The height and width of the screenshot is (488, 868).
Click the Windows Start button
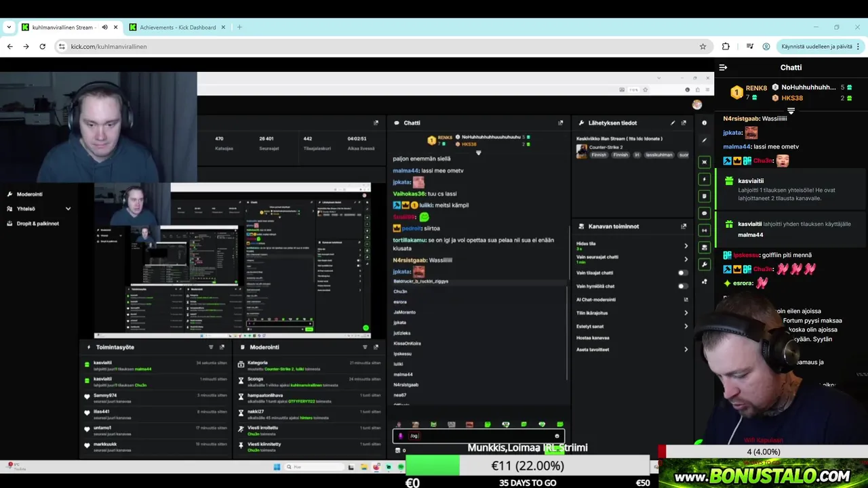(277, 467)
